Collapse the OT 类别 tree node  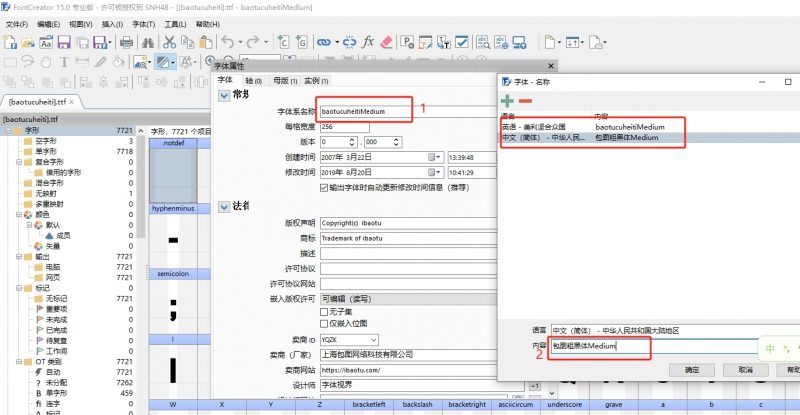pos(19,361)
